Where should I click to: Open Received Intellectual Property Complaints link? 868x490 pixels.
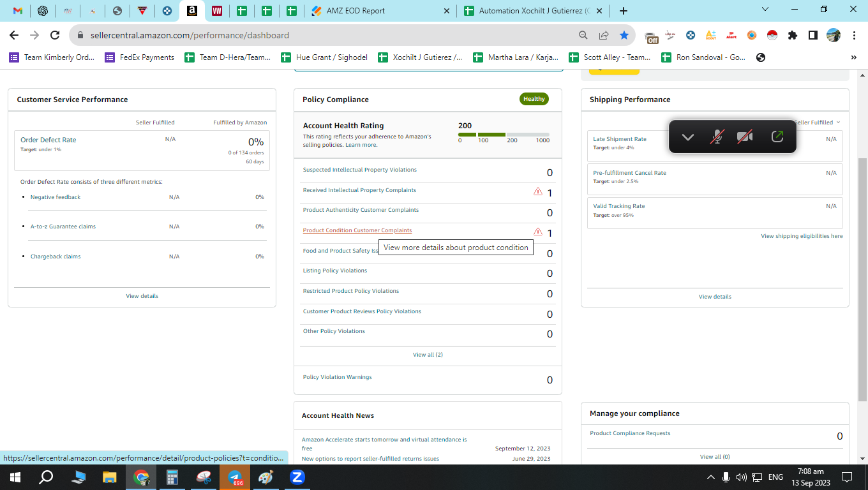click(359, 190)
